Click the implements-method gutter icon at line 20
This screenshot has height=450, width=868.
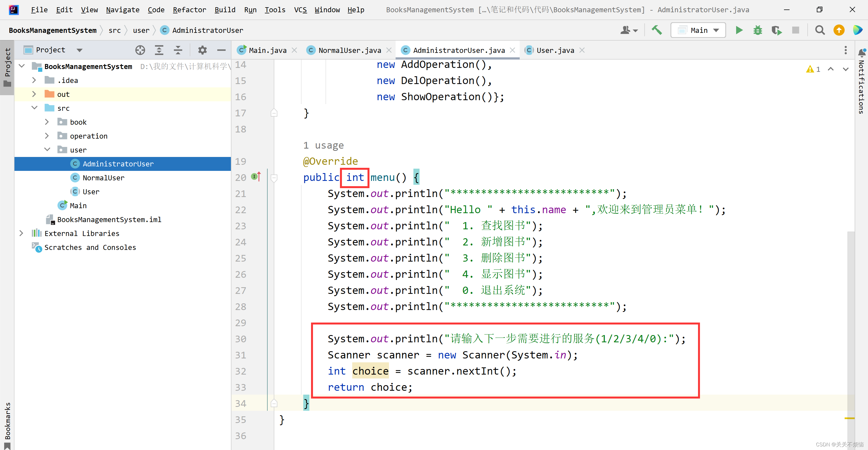pyautogui.click(x=256, y=177)
